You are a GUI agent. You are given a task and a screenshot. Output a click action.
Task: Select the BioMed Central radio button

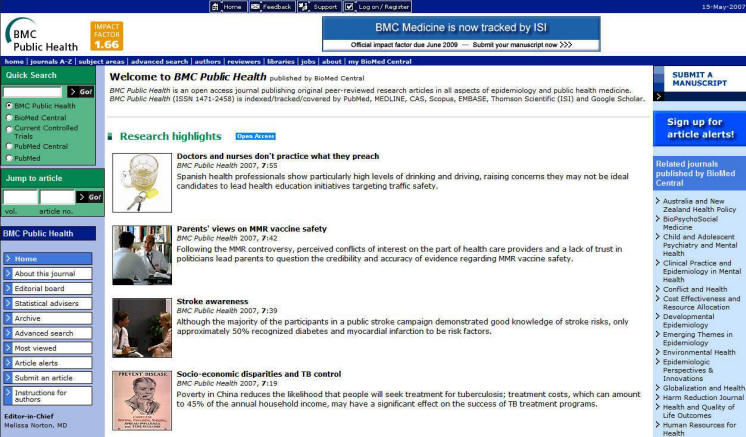coord(9,117)
